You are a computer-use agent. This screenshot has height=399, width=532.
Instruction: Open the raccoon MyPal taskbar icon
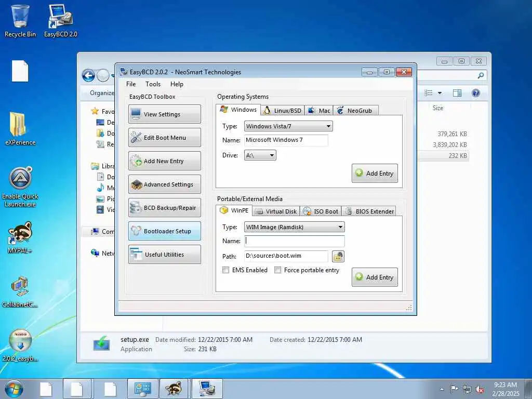[174, 389]
